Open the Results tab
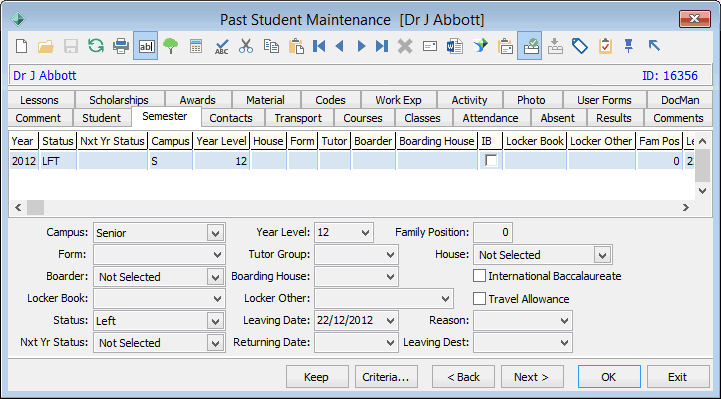Viewport: 721px width, 399px height. click(x=614, y=118)
